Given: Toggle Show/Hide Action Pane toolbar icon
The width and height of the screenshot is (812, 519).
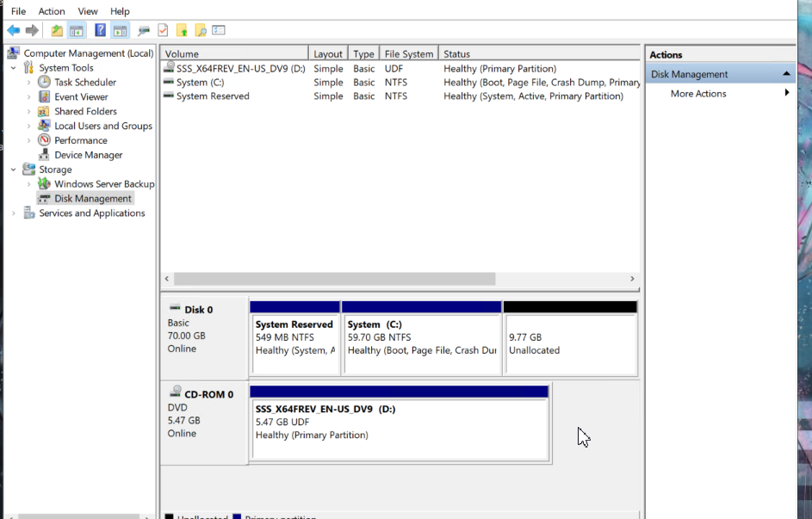Looking at the screenshot, I should pos(121,30).
